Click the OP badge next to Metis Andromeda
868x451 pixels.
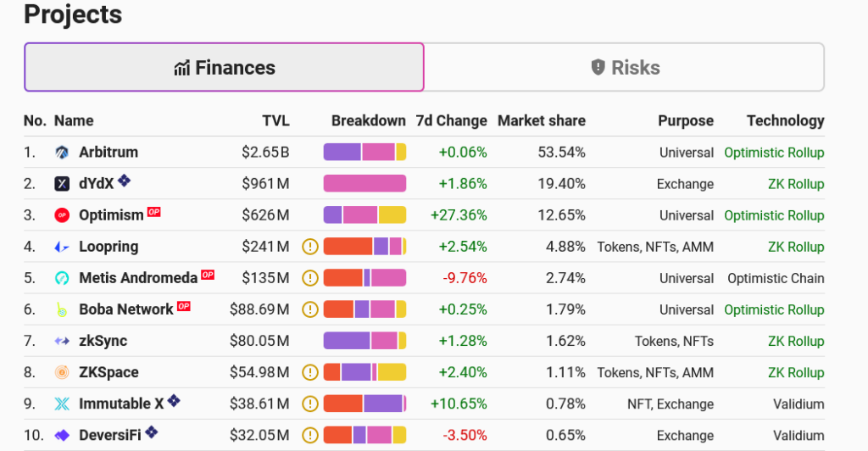tap(208, 275)
